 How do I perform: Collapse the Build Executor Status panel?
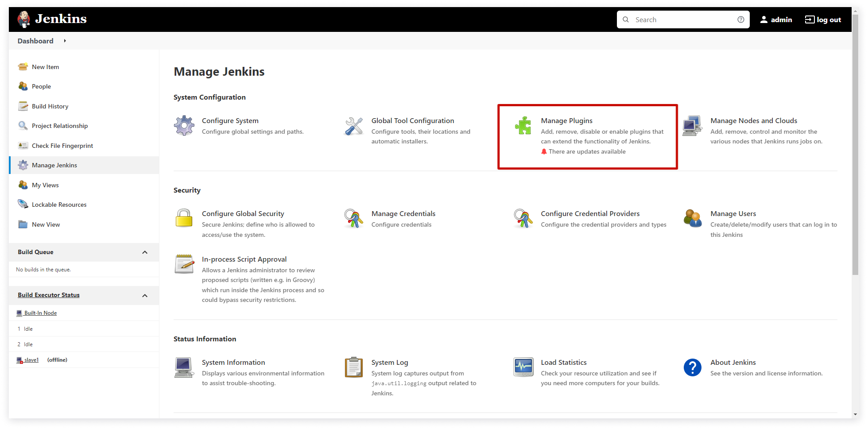[145, 295]
